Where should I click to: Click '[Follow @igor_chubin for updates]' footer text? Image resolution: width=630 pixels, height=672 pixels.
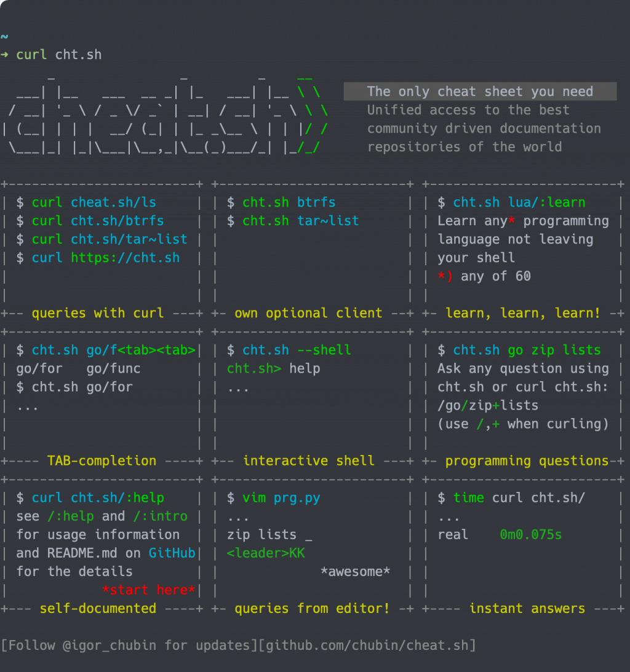(129, 645)
